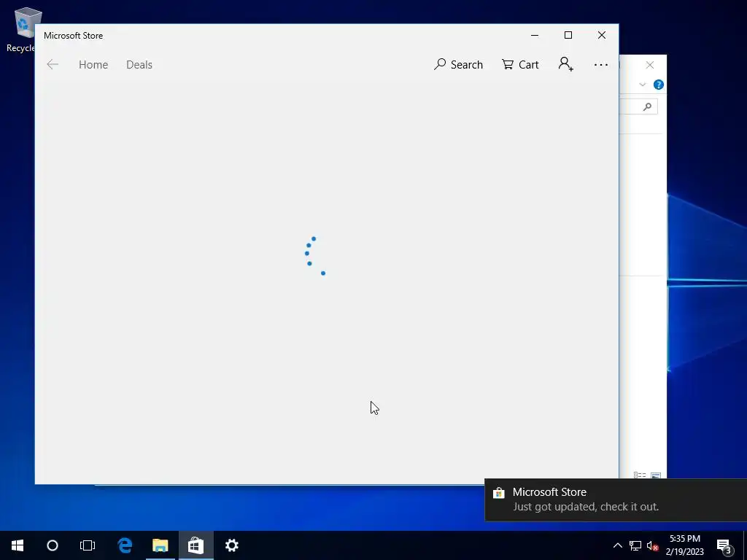The height and width of the screenshot is (560, 747).
Task: Maximize the Microsoft Store window
Action: (x=568, y=35)
